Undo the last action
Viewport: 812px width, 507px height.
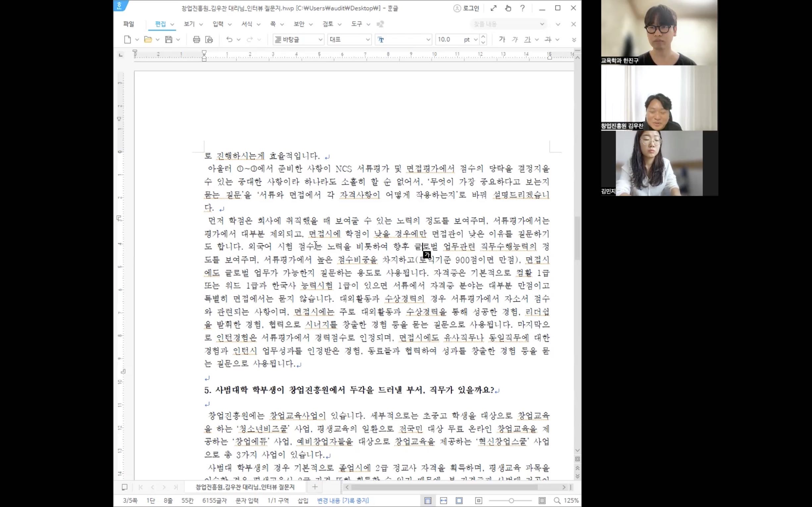tap(229, 40)
